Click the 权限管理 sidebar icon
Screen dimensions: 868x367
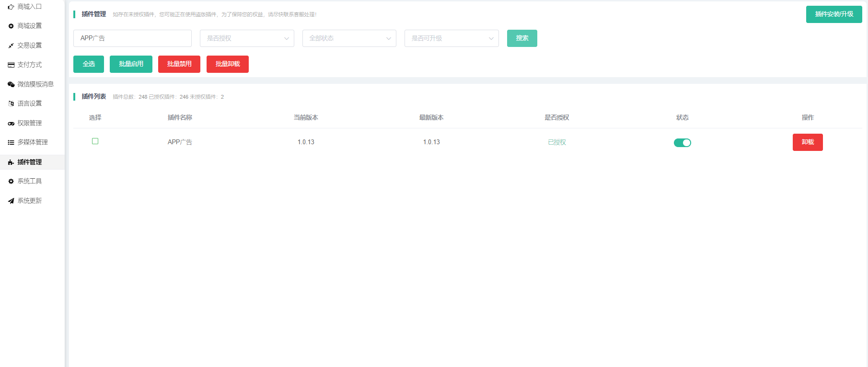coord(11,124)
